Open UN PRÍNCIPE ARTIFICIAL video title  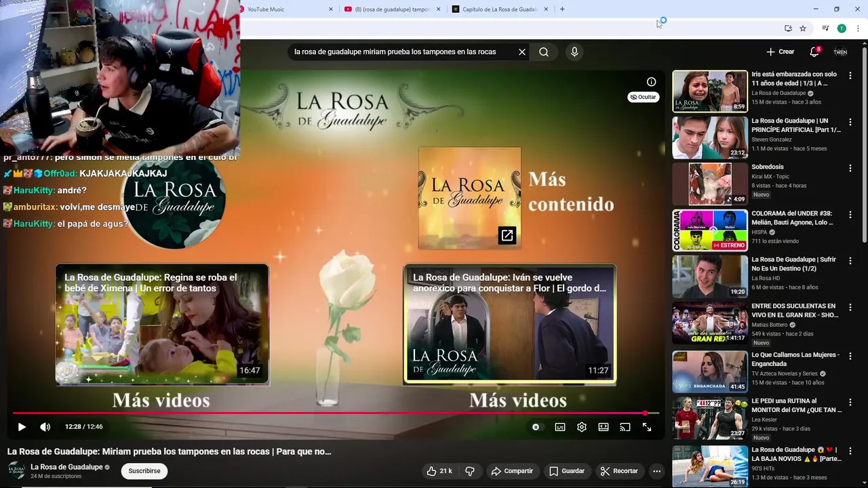[796, 125]
